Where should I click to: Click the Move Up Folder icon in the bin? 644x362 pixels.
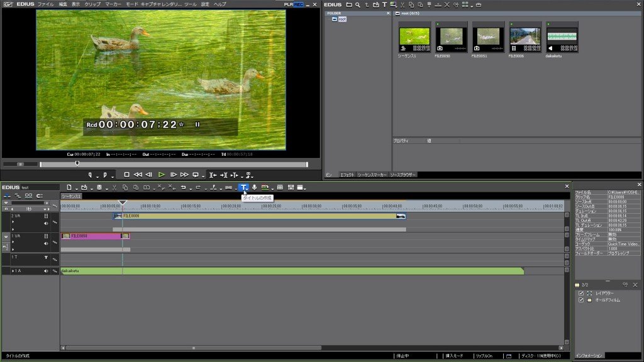click(367, 5)
